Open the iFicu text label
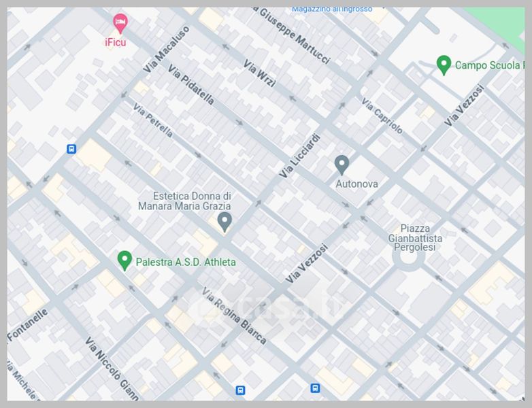 tap(116, 42)
